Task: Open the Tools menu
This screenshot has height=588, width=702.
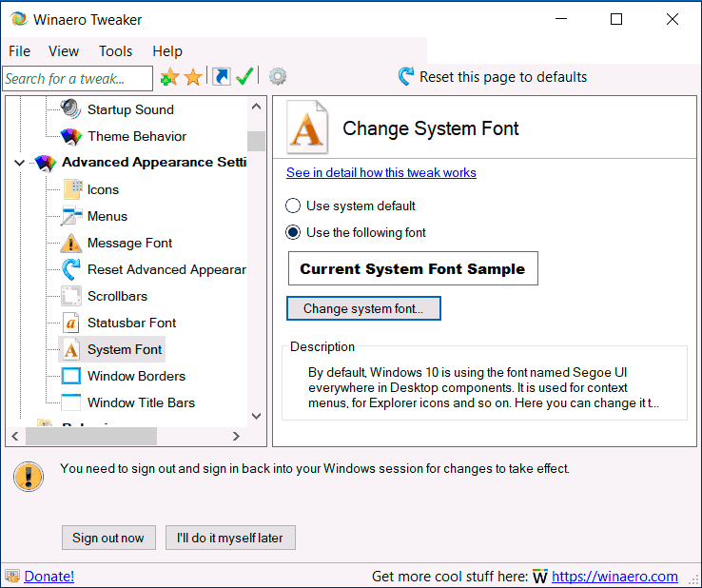Action: (x=115, y=51)
